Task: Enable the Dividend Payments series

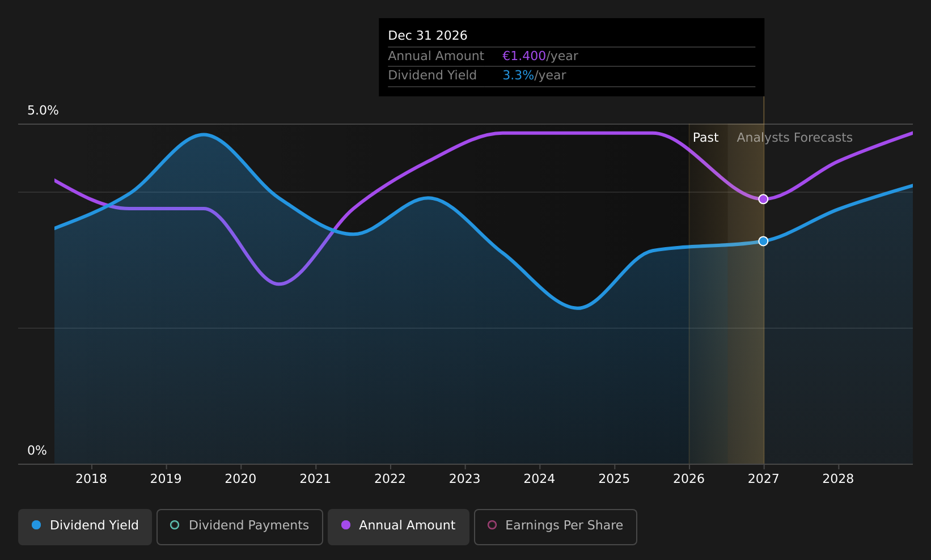Action: [x=239, y=527]
